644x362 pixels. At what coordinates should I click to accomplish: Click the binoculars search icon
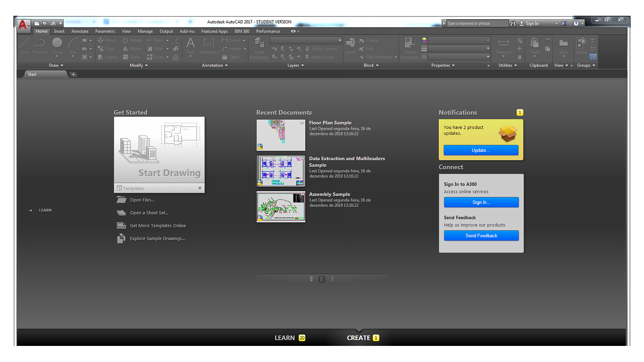[x=513, y=23]
